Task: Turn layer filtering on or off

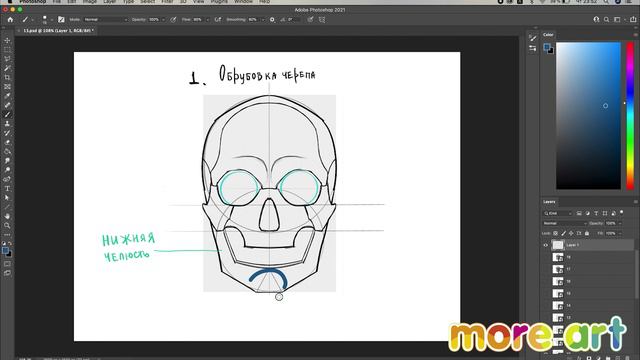Action: [x=622, y=212]
